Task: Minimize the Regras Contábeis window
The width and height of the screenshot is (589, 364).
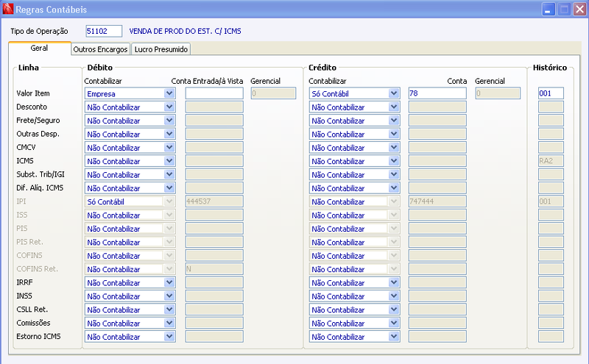Action: tap(549, 9)
